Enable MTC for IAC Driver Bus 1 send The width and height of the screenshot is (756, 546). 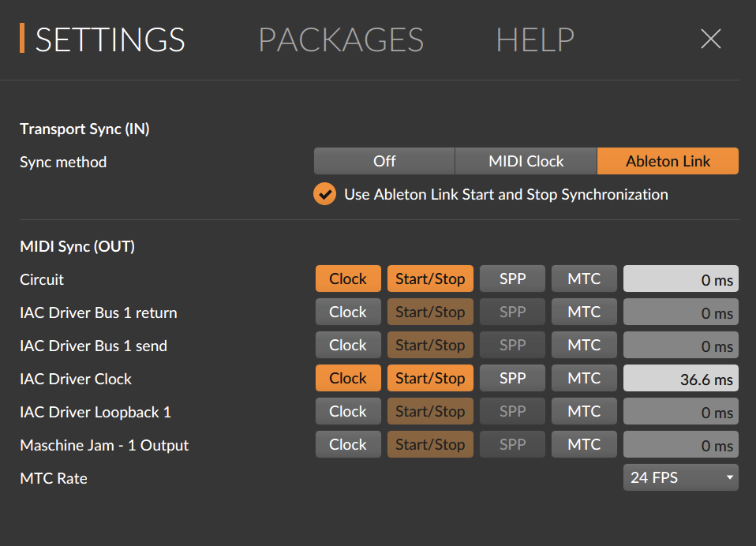[584, 345]
